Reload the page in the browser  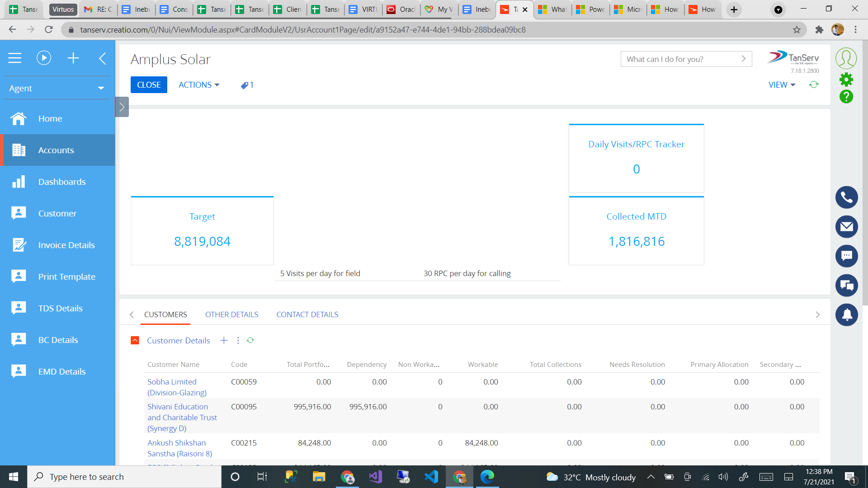click(49, 30)
